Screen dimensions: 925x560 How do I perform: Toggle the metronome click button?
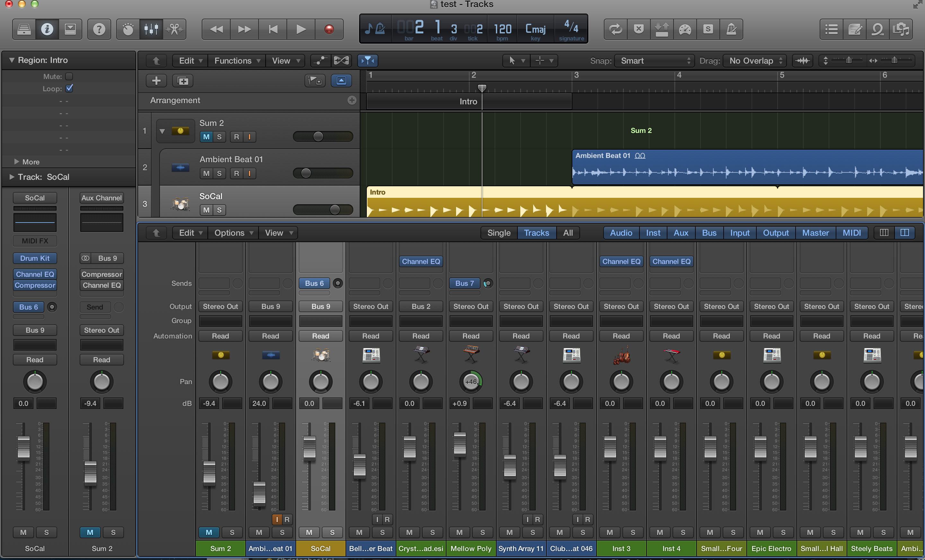point(731,29)
